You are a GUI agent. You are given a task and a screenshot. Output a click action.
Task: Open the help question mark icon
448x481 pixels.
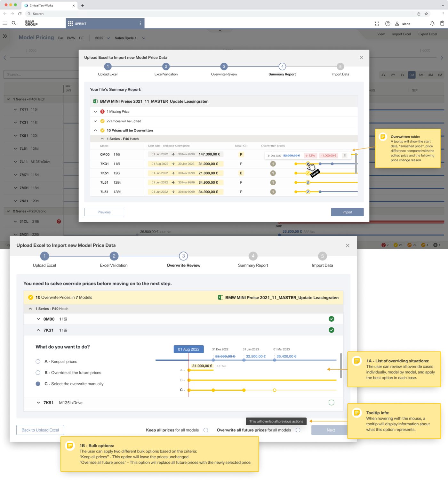click(388, 24)
